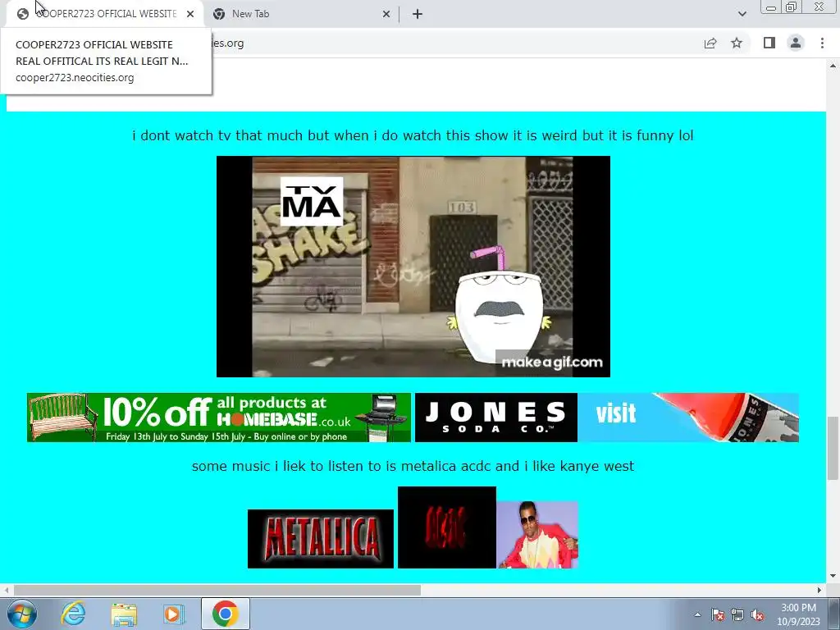This screenshot has width=840, height=630.
Task: Click the Aqua Teen Master Shake GIF
Action: [x=413, y=267]
